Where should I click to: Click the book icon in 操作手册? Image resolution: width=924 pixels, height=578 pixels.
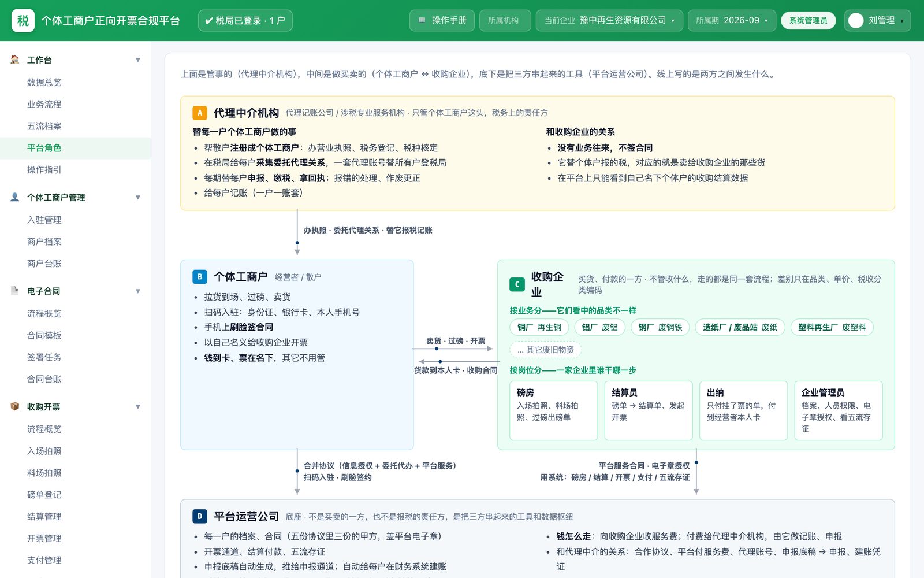click(x=422, y=20)
